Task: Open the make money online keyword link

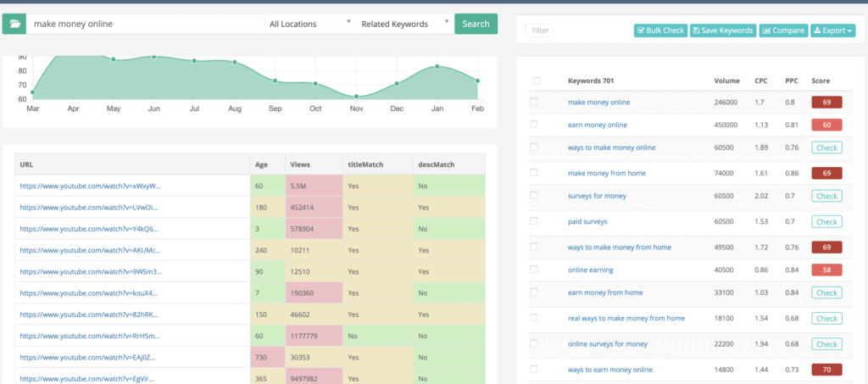Action: (x=598, y=103)
